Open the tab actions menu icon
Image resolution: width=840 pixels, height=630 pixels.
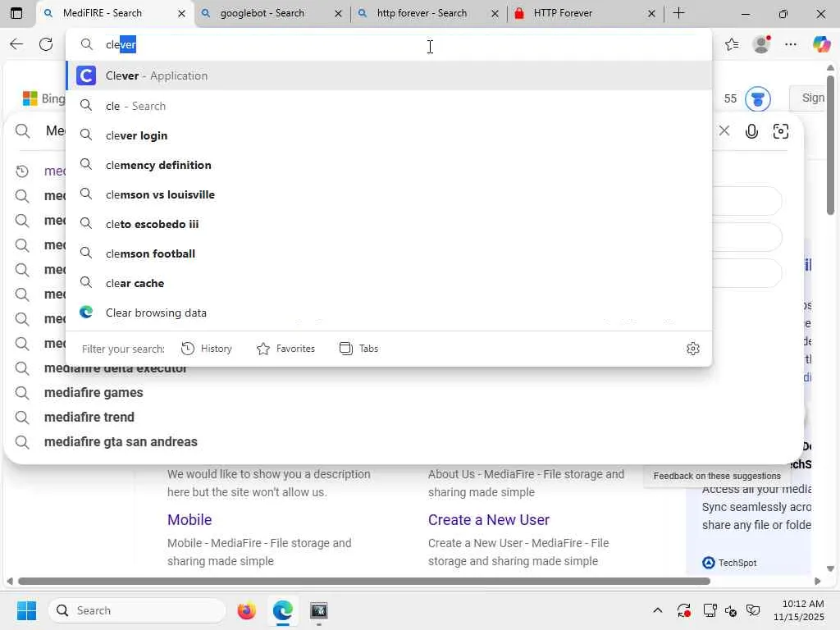16,13
